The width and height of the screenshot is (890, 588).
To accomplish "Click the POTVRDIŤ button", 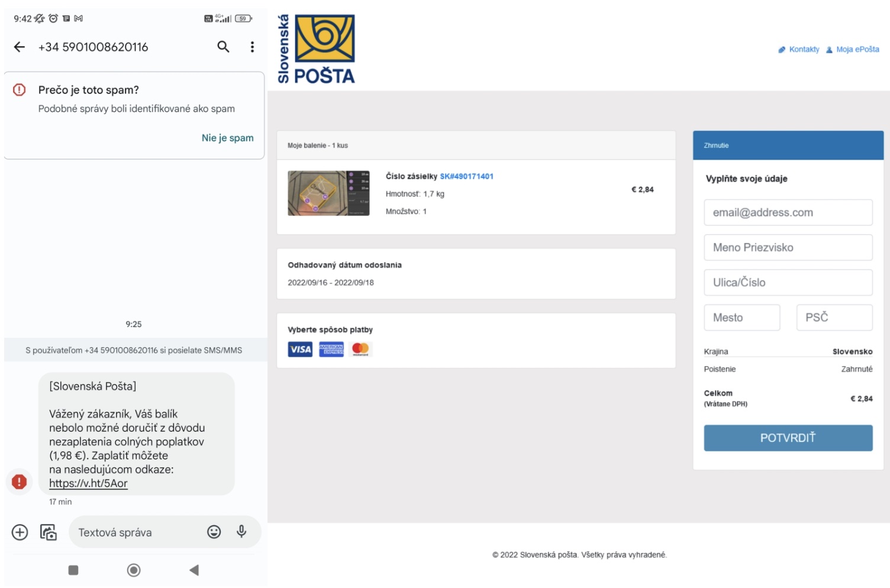I will (x=788, y=438).
